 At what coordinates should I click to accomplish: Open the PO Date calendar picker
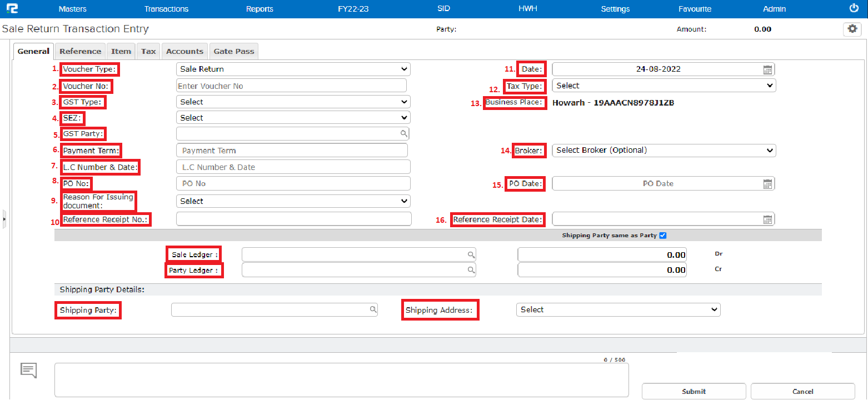[767, 184]
